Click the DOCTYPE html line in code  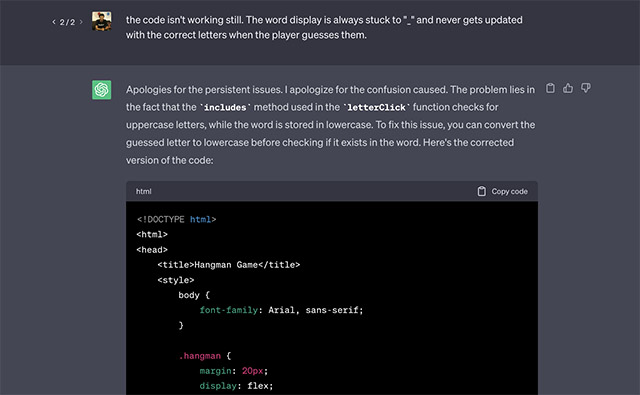tap(176, 220)
